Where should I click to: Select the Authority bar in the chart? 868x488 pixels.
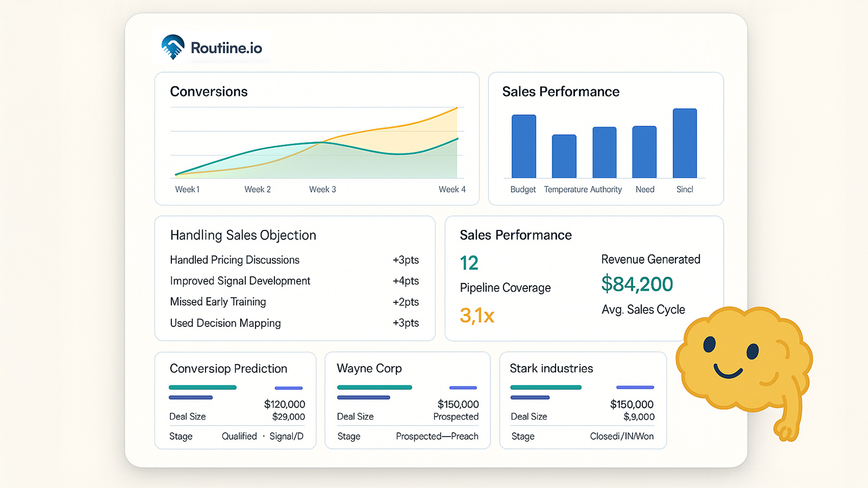604,152
